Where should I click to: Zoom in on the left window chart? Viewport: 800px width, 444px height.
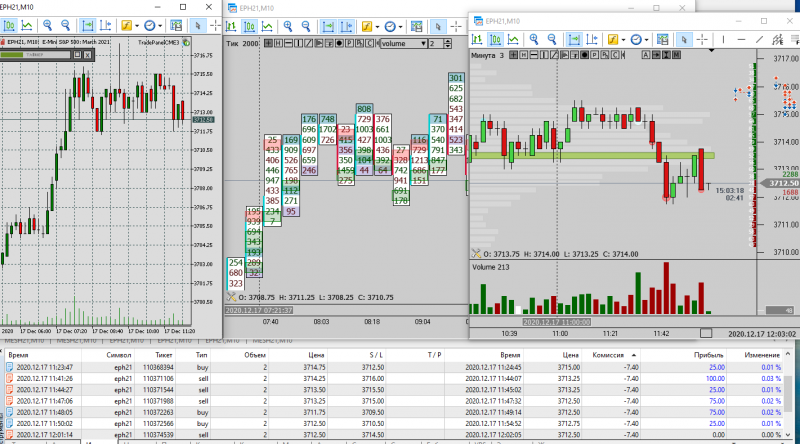pos(47,25)
